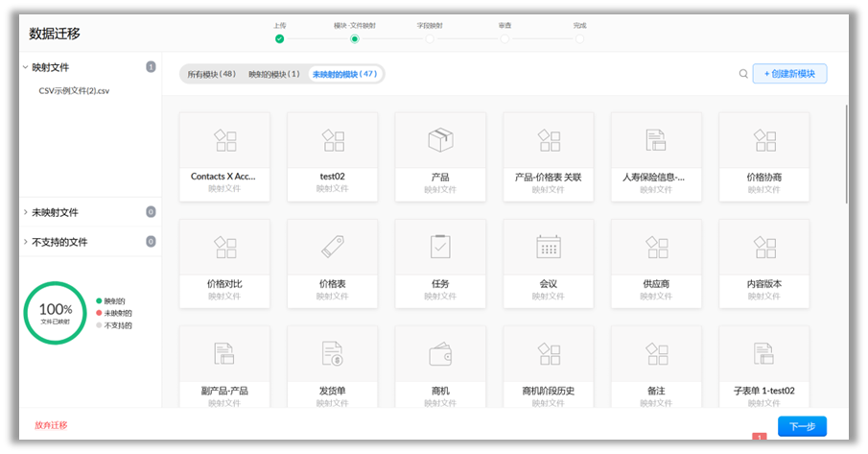Select the 产品 box icon
The image size is (868, 454).
(x=440, y=140)
